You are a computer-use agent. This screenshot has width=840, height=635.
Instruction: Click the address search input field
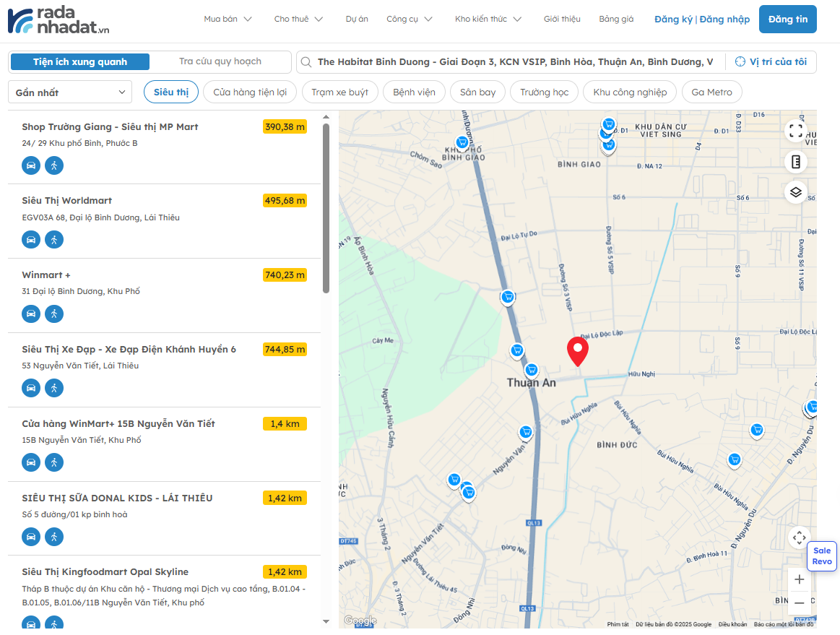[x=517, y=62]
